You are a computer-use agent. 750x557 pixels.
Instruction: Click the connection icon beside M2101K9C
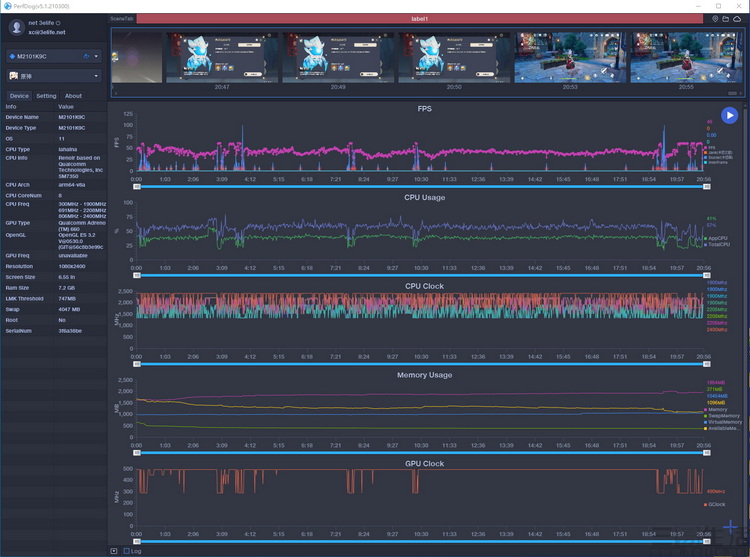[87, 56]
